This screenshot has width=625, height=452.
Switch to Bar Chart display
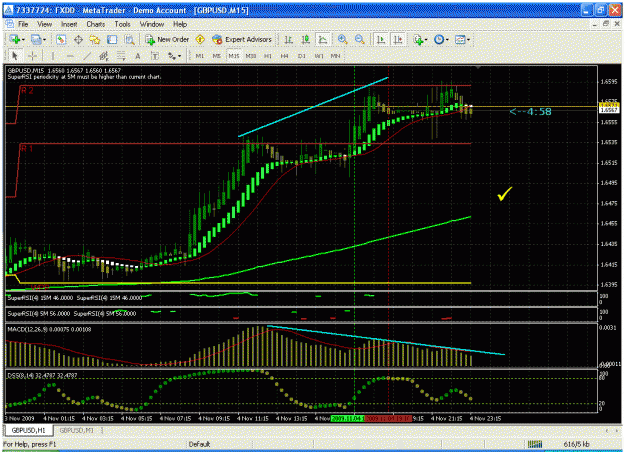pos(289,39)
